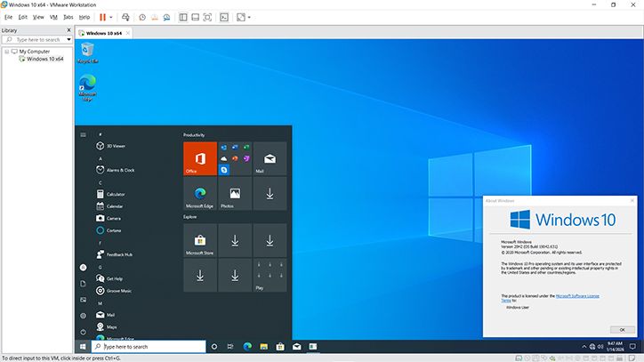This screenshot has width=644, height=362.
Task: Open the Tabs menu
Action: [68, 17]
